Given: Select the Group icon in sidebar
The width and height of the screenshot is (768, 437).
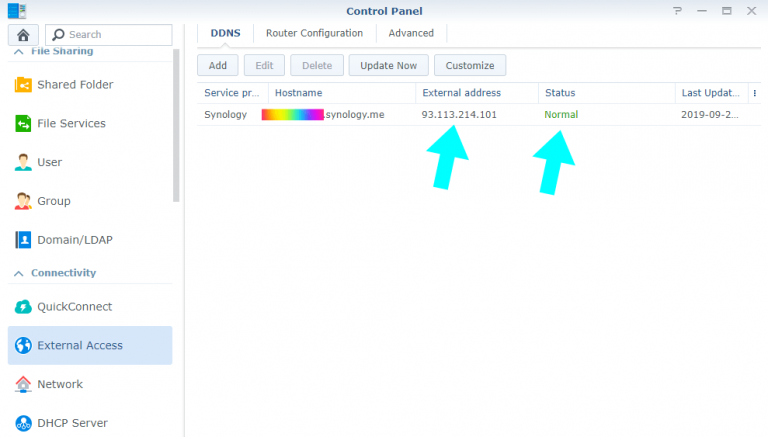Looking at the screenshot, I should point(23,201).
